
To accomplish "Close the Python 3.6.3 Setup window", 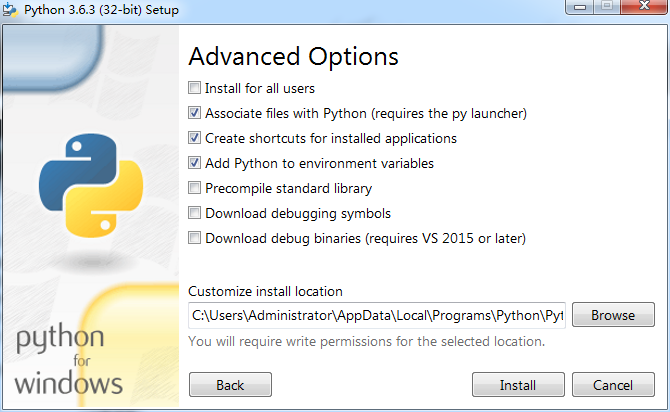I will click(x=644, y=6).
